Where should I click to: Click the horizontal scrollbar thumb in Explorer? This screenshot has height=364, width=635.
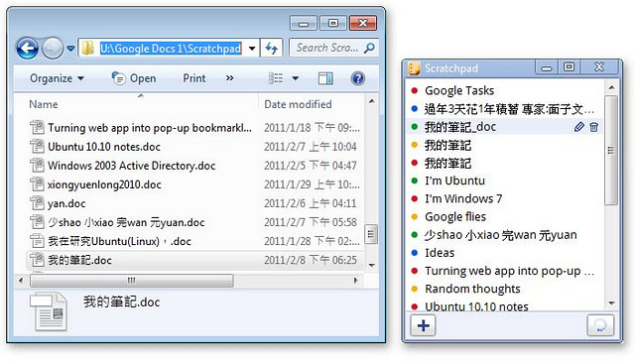132,280
